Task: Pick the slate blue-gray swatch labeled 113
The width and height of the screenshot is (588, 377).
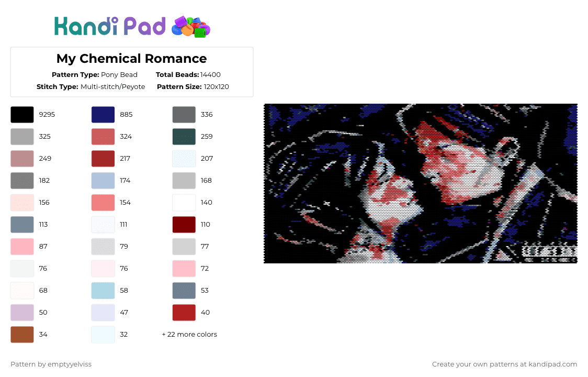Action: (x=22, y=225)
